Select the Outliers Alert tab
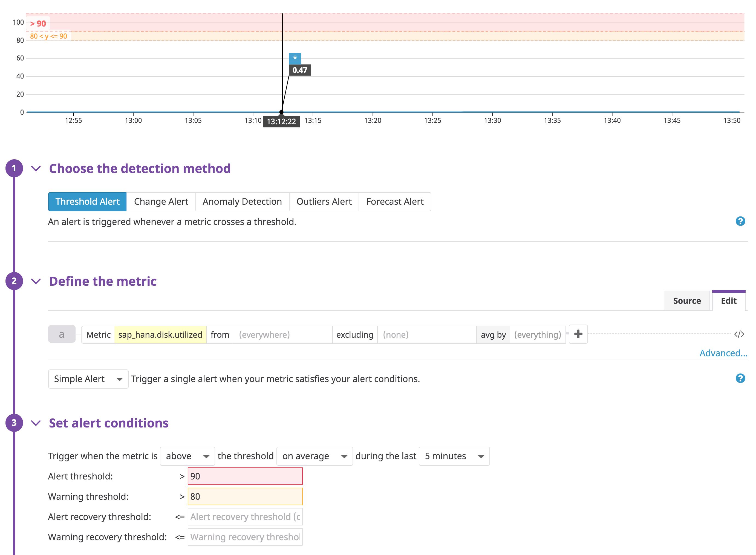 [324, 201]
